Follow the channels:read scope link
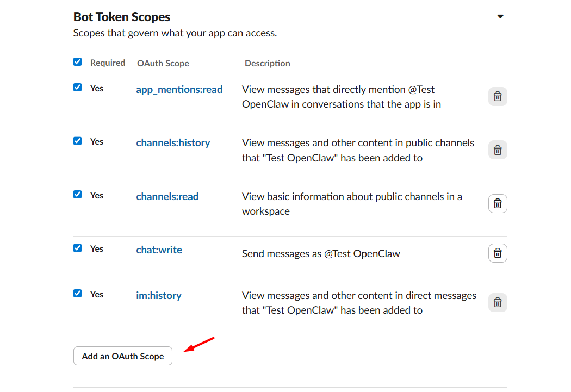The image size is (571, 392). [167, 197]
